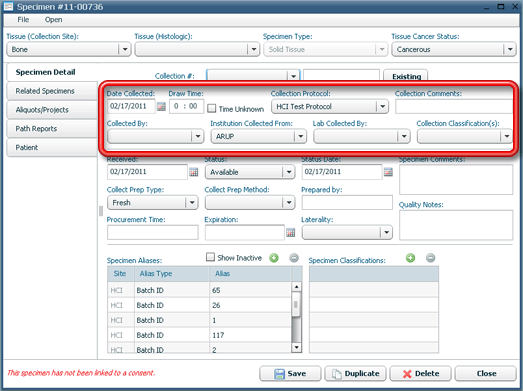Switch to Aliquots/Projects tab
523x391 pixels.
[52, 110]
